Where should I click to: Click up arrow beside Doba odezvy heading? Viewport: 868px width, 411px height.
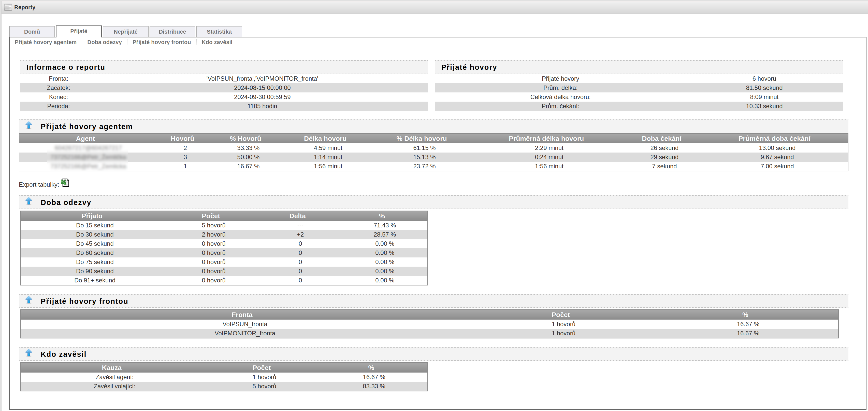pyautogui.click(x=29, y=201)
